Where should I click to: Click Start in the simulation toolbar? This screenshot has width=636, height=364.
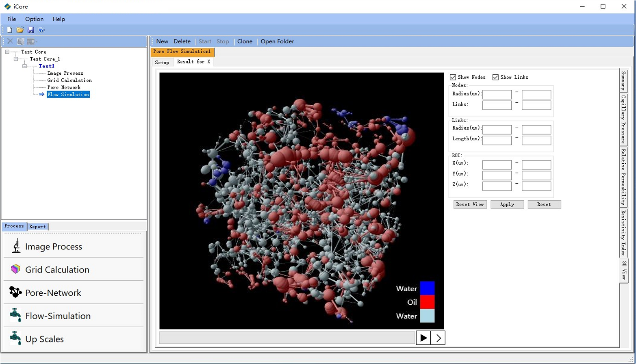[205, 41]
